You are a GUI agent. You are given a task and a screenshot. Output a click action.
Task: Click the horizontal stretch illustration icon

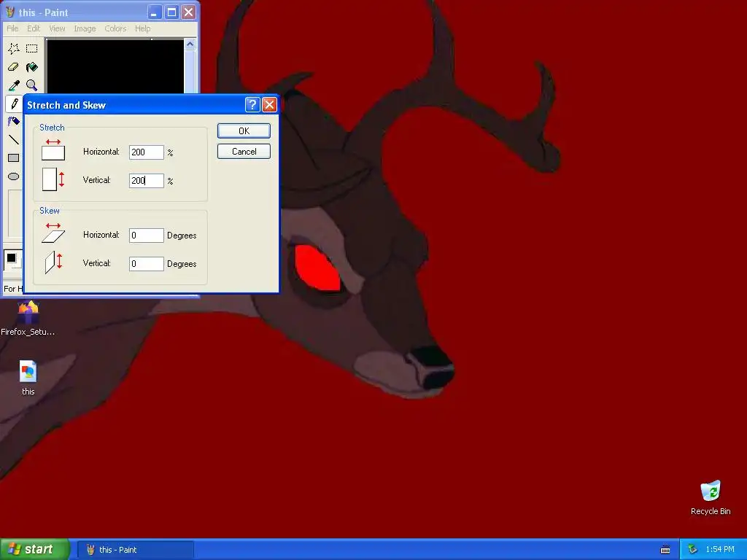coord(53,149)
